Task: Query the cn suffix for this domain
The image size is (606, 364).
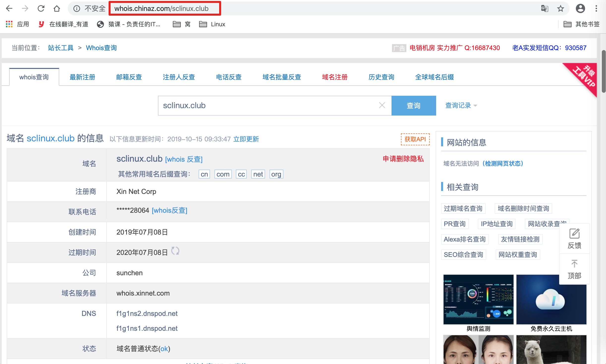Action: (204, 174)
